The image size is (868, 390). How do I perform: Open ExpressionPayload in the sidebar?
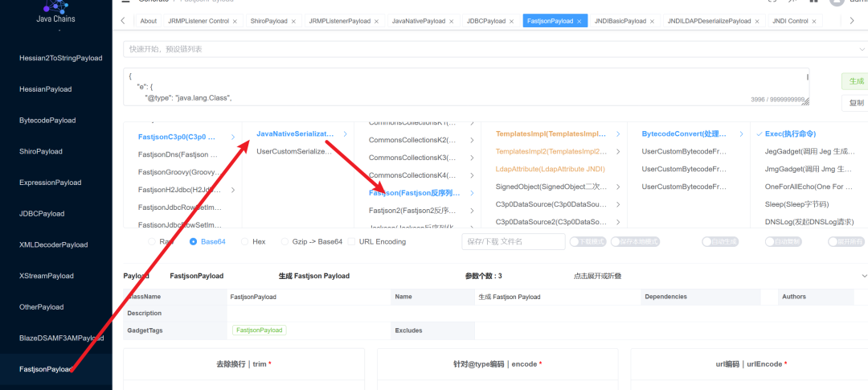(x=51, y=183)
